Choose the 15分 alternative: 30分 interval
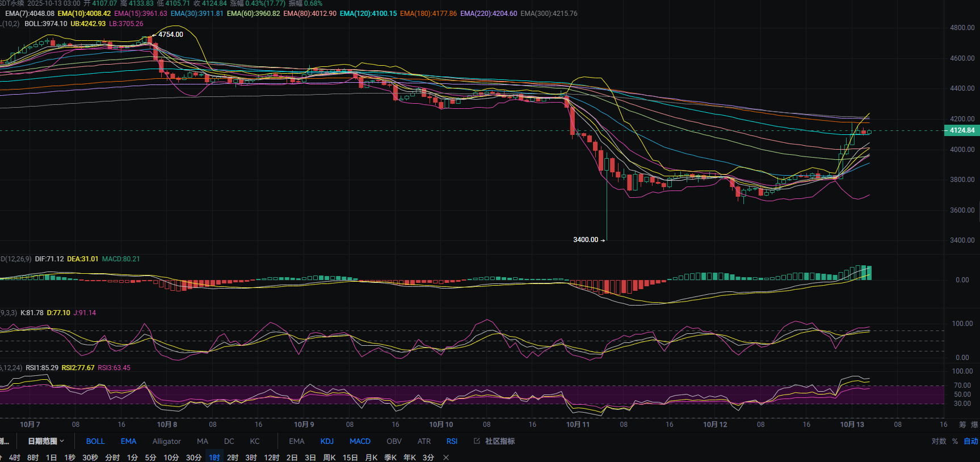 point(194,457)
